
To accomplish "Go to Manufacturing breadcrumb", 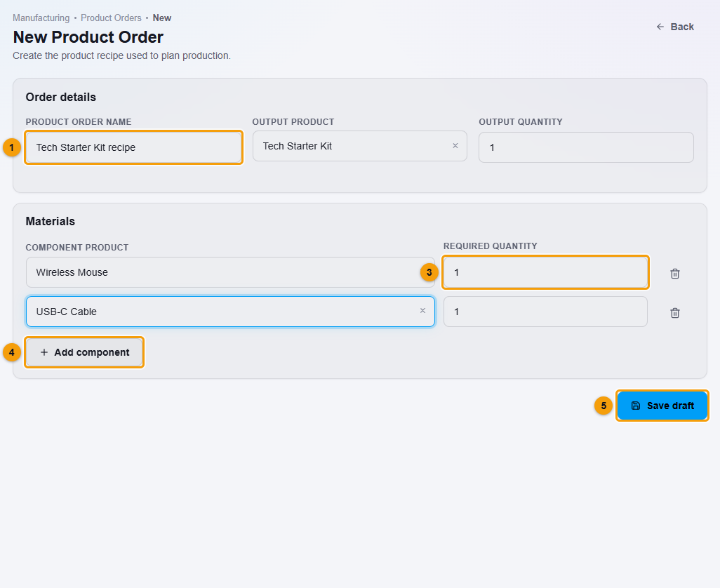I will pos(41,18).
